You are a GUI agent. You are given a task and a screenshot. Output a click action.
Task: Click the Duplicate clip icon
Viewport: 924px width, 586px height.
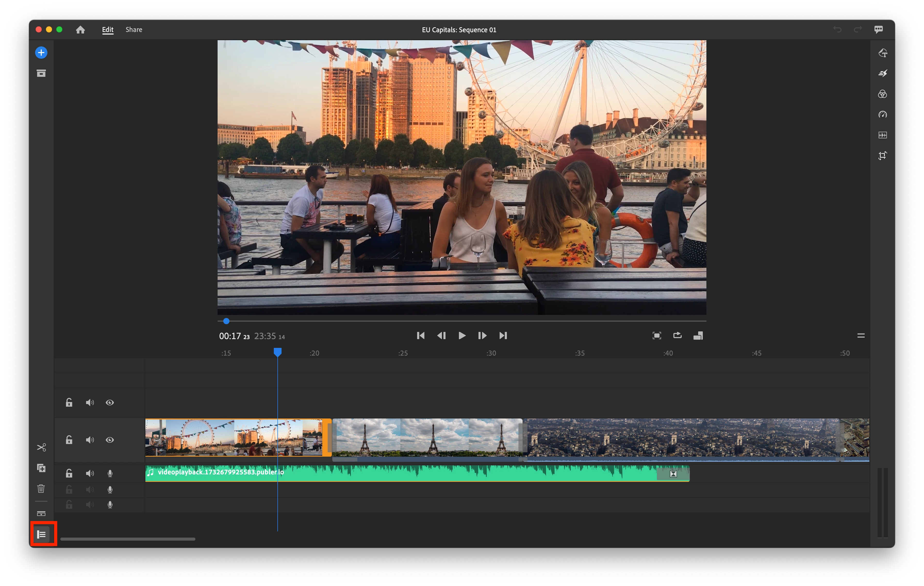pos(41,468)
